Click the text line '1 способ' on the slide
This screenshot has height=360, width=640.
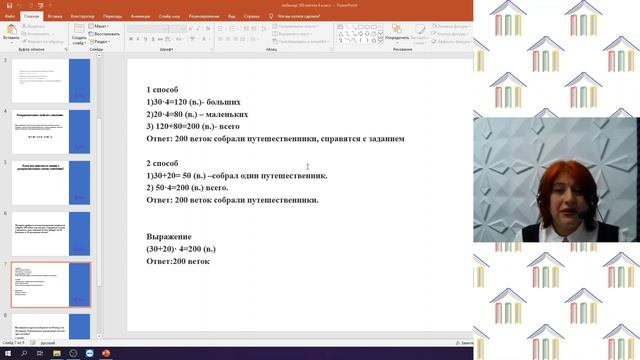[162, 89]
